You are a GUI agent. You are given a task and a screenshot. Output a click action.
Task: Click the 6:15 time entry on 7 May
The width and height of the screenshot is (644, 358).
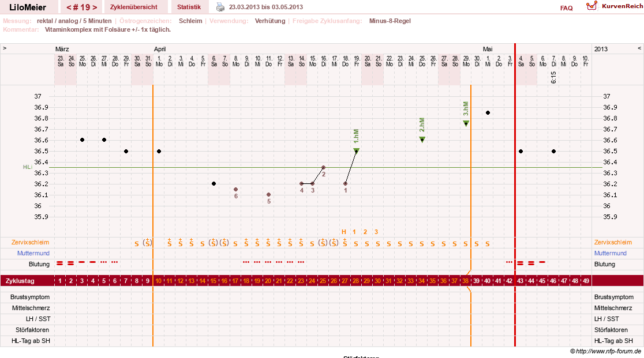pos(553,77)
